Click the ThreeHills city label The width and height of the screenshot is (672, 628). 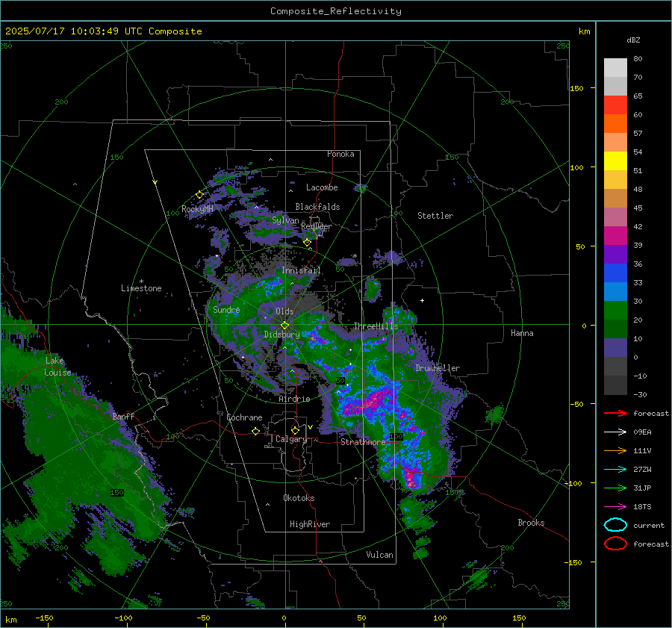click(x=376, y=326)
